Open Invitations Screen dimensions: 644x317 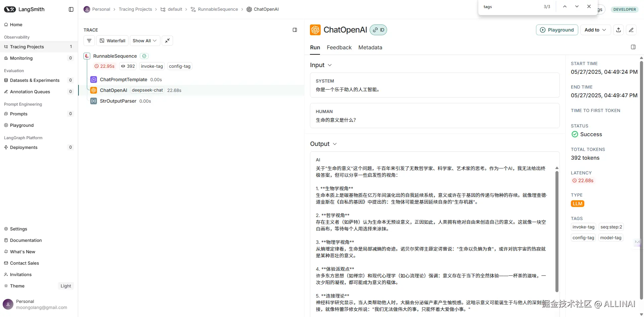(39, 274)
